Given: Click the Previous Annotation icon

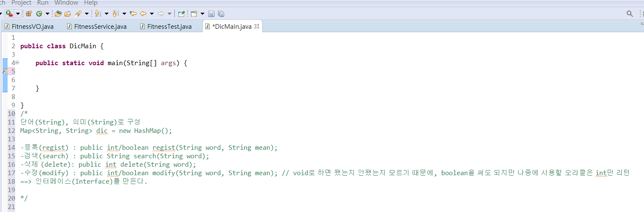Looking at the screenshot, I should tap(115, 14).
